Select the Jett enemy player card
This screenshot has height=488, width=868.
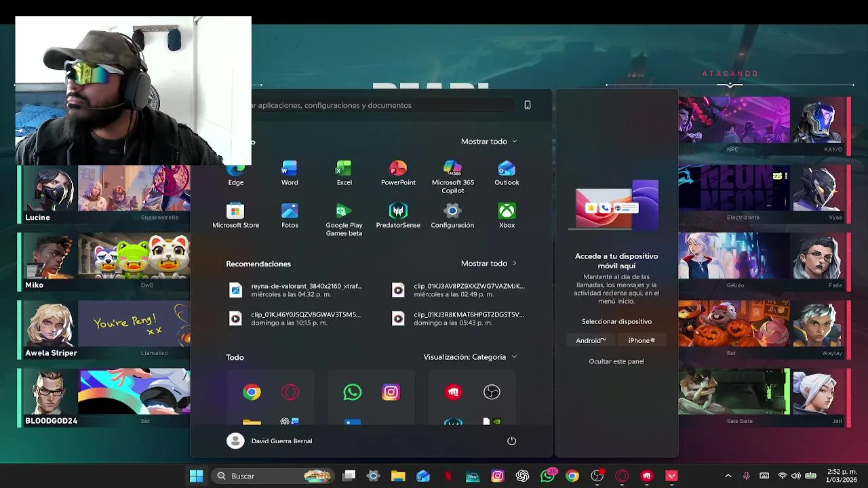coord(764,397)
